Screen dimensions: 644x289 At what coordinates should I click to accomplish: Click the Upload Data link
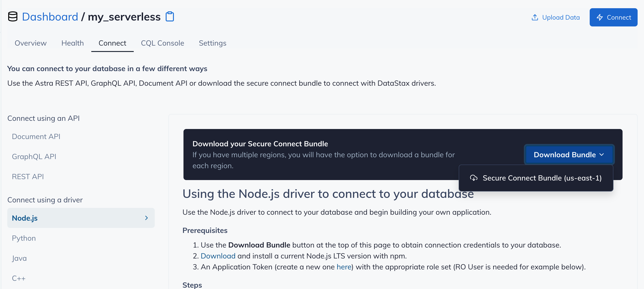(555, 17)
